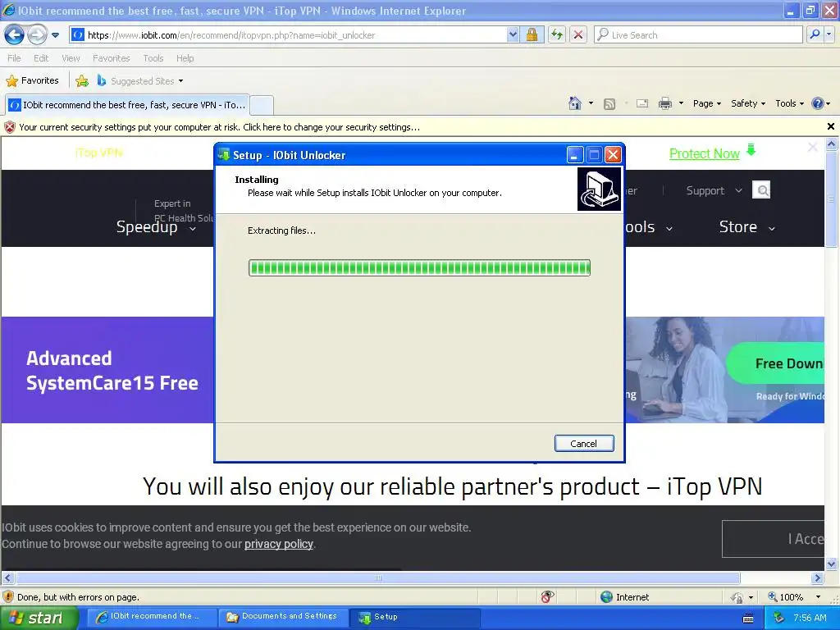Close the security information bar
The width and height of the screenshot is (840, 630).
[830, 126]
